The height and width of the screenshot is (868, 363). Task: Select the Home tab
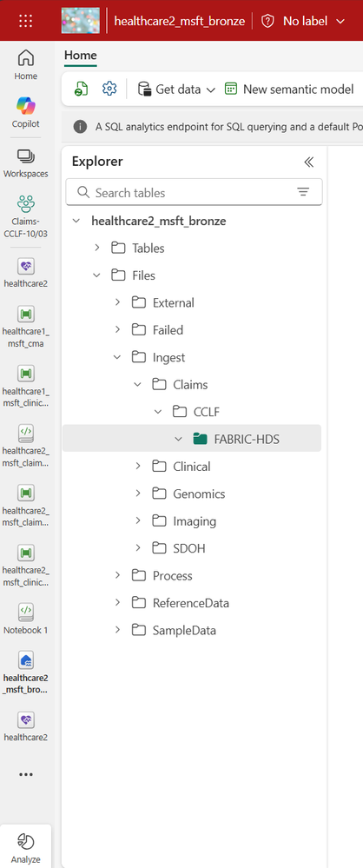(x=80, y=56)
